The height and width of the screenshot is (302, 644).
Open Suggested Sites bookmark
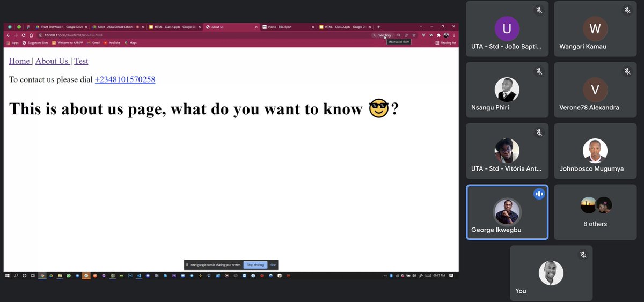[36, 43]
